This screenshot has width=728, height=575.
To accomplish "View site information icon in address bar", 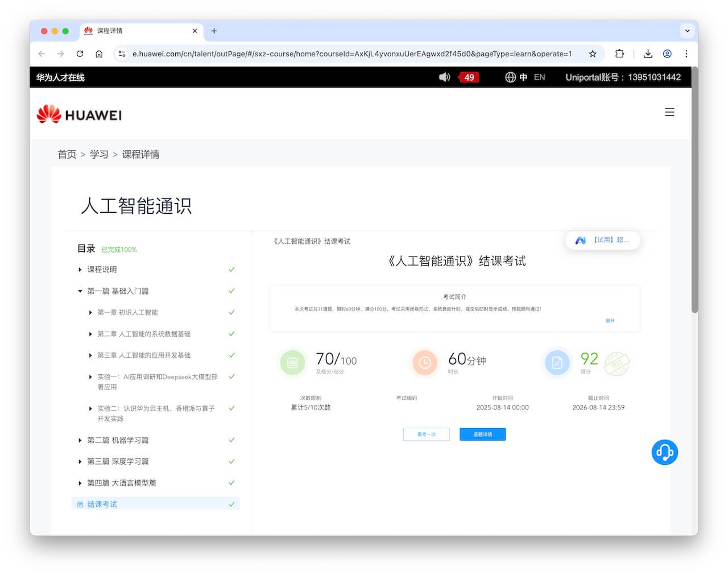I will pos(122,53).
